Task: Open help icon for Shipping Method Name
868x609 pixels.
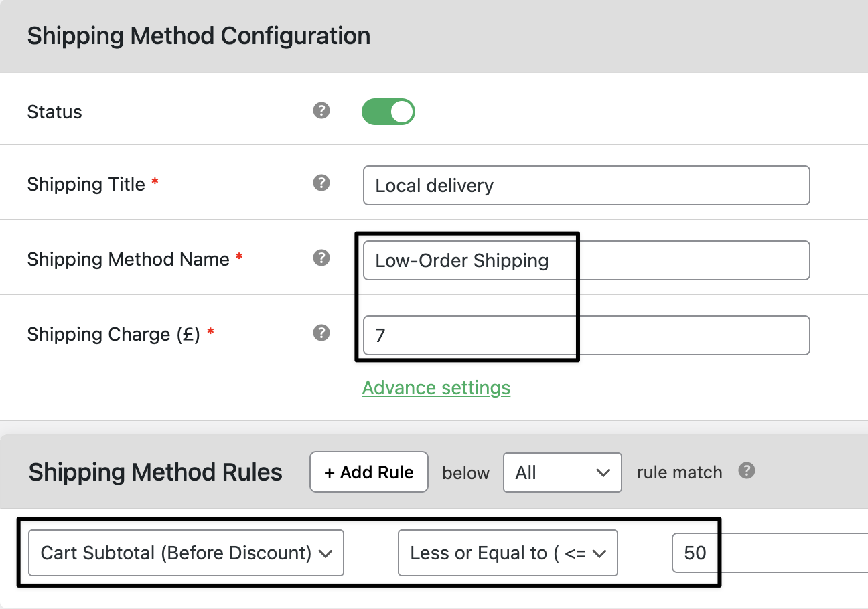Action: [x=321, y=258]
